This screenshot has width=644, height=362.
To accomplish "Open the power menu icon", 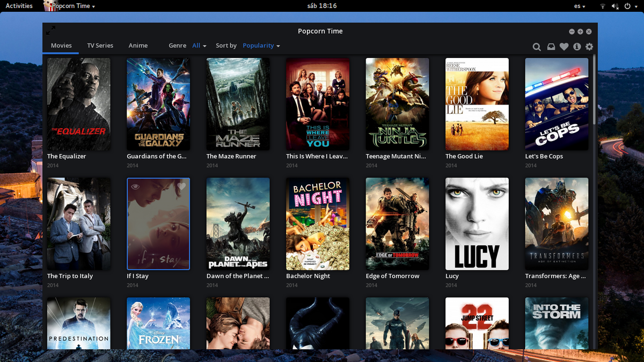I will coord(627,6).
